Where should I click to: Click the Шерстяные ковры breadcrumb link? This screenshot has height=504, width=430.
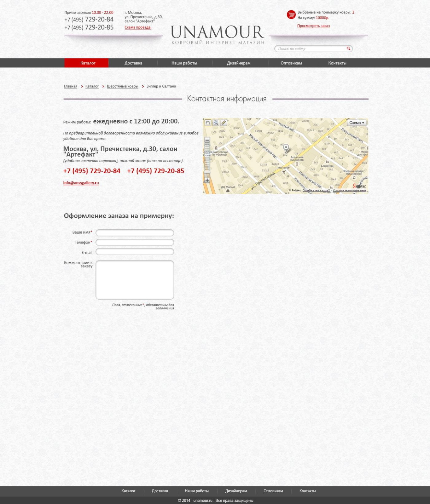tap(122, 86)
